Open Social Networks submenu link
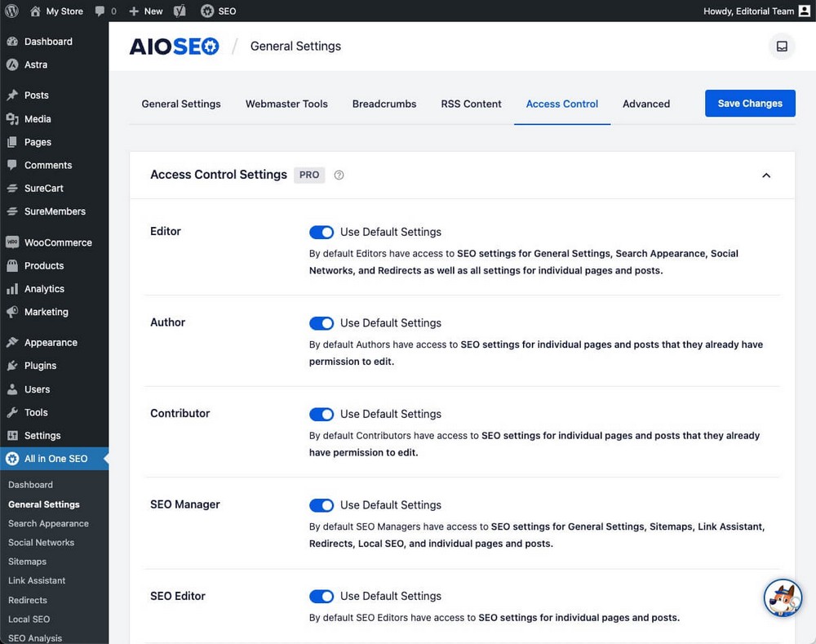 [41, 543]
